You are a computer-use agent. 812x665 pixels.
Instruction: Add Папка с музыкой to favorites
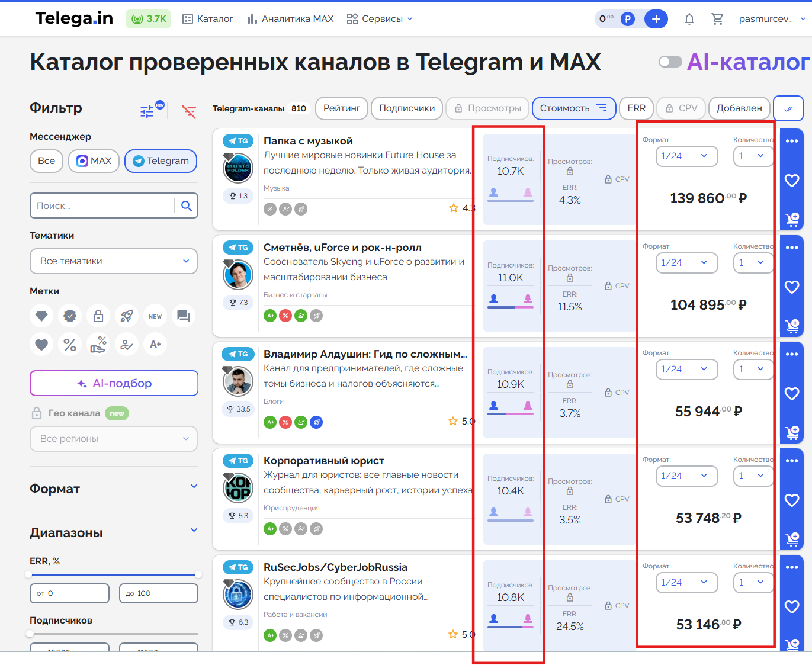coord(792,181)
